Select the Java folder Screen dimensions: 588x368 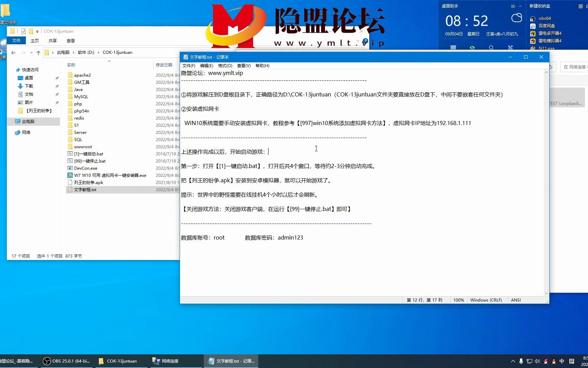click(78, 90)
